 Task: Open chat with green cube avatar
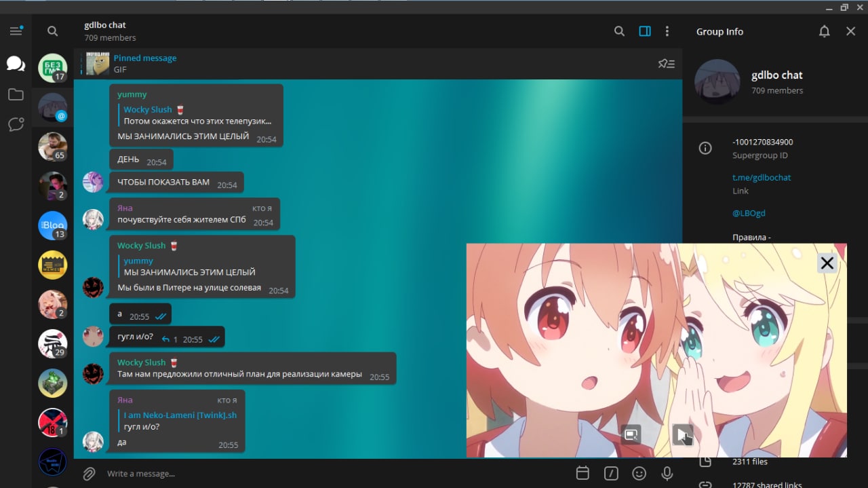(x=52, y=383)
